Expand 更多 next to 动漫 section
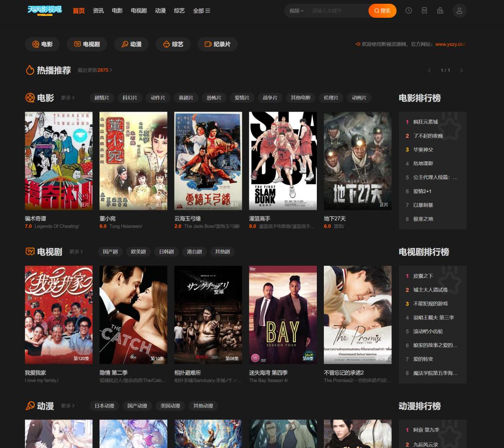The image size is (504, 448). pos(68,405)
